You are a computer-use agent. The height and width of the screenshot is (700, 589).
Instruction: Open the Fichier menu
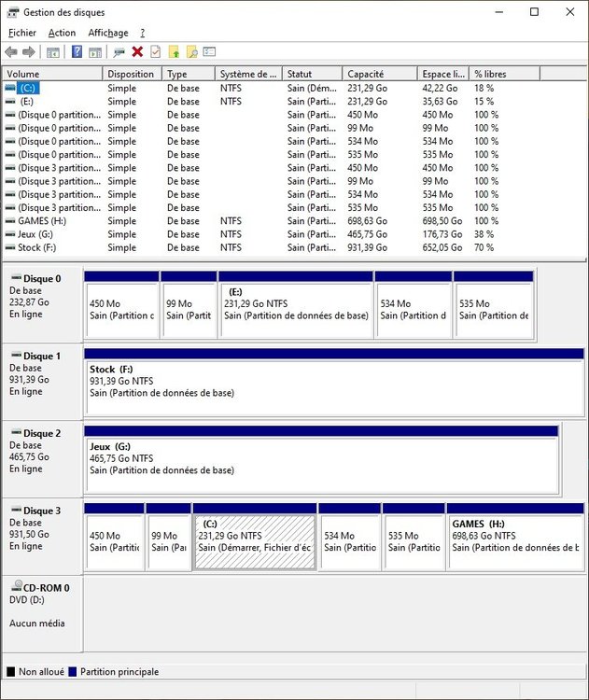[x=21, y=33]
